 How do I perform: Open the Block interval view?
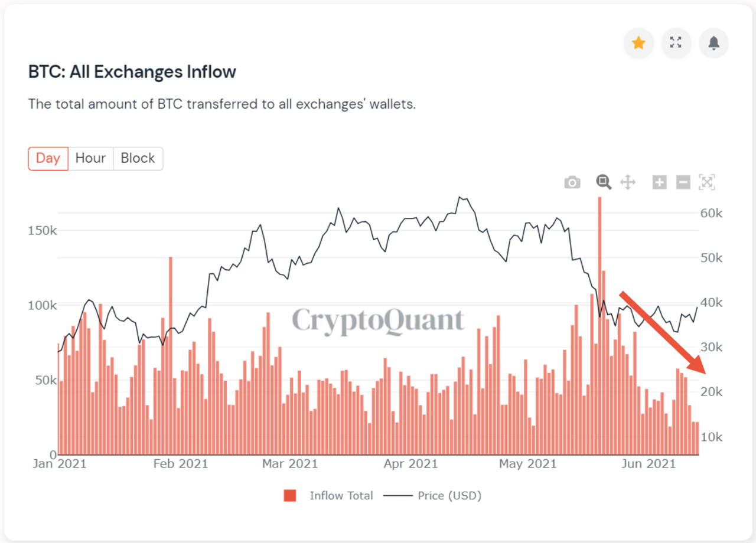coord(138,158)
